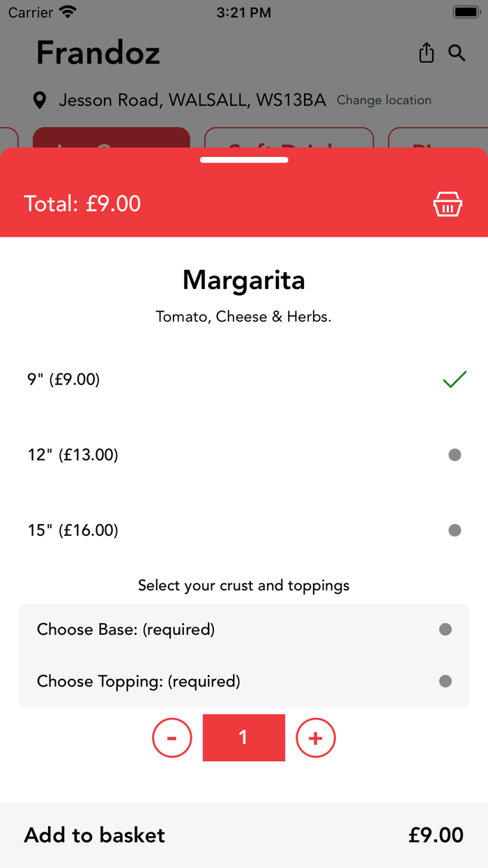The image size is (488, 868).
Task: Tap the basket icon in red header
Action: tap(448, 204)
